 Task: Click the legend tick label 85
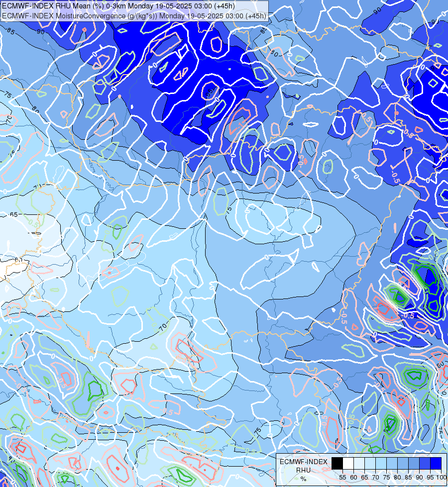click(409, 478)
